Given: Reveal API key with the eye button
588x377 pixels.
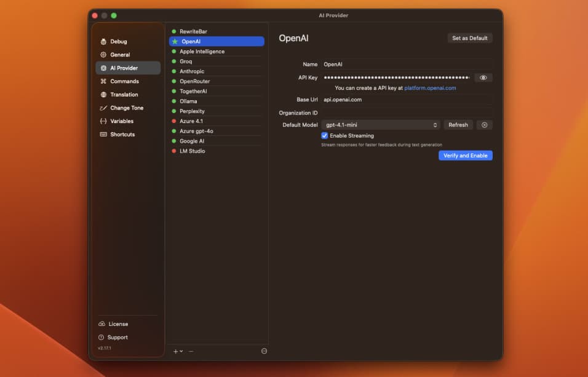Looking at the screenshot, I should [483, 77].
